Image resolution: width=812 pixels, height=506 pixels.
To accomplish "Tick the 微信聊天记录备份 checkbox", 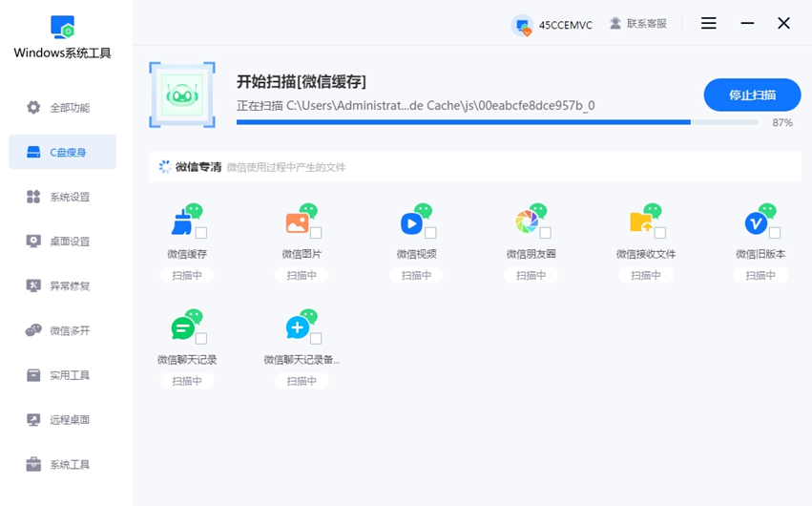I will pyautogui.click(x=316, y=338).
